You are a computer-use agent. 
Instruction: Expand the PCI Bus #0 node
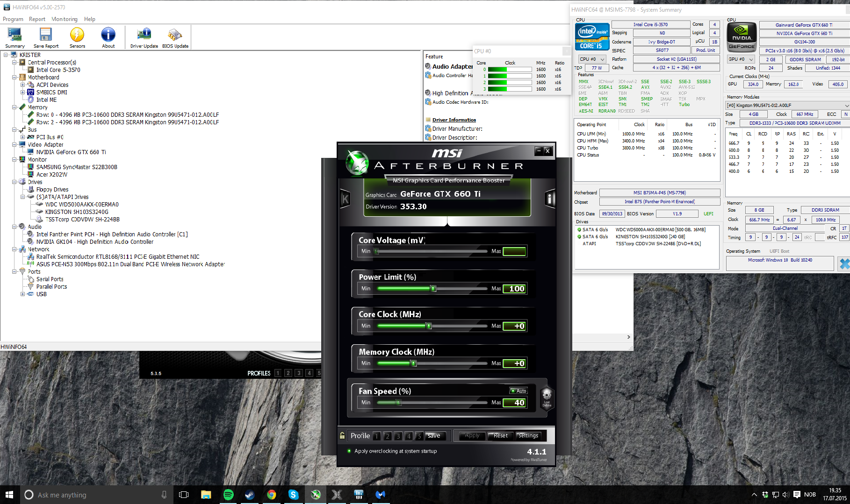pos(23,137)
